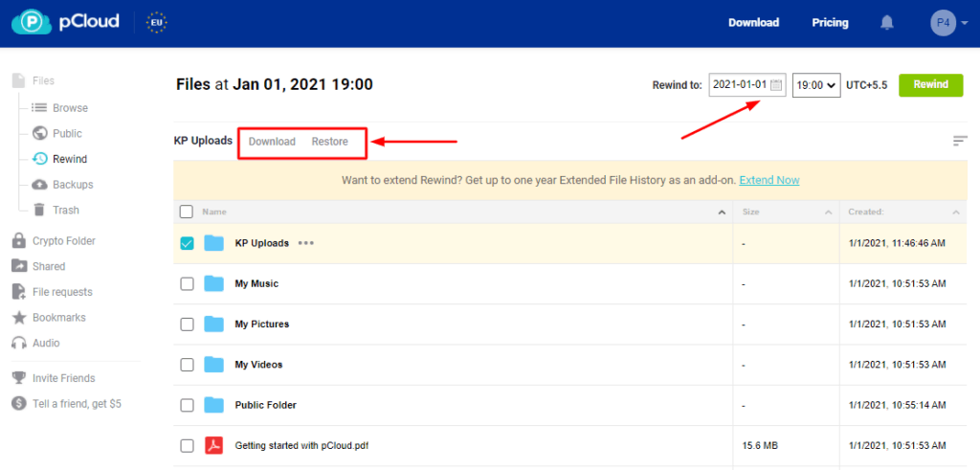Click the P4 account avatar
This screenshot has width=980, height=470.
point(943,23)
